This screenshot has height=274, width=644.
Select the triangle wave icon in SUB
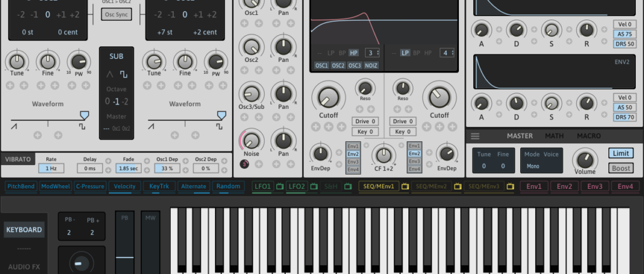coord(109,74)
